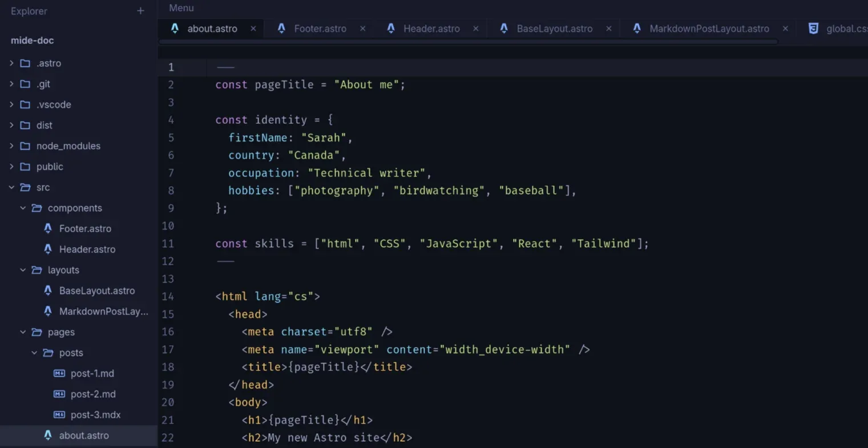Collapse the layouts folder chevron
Screen dimensions: 868x448
(x=23, y=270)
